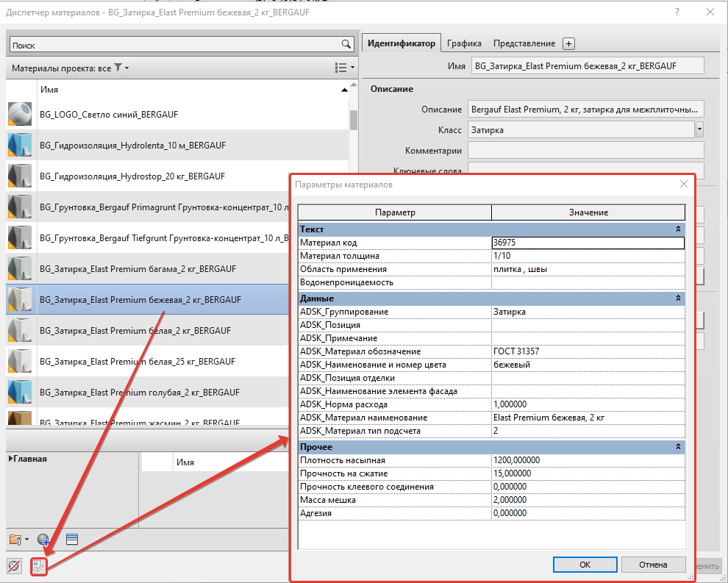Click create new material sphere icon

coord(43,540)
